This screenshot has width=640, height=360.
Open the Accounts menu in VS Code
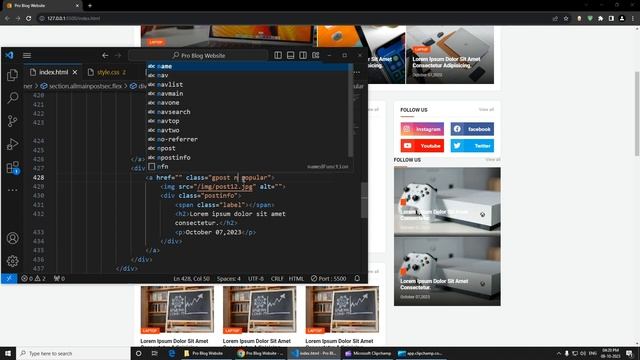[x=12, y=238]
